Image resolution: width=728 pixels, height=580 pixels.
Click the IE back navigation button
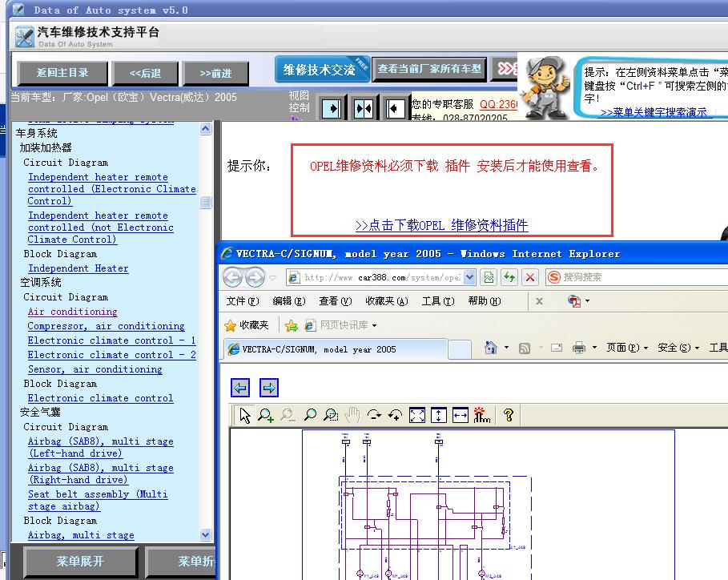click(x=232, y=278)
